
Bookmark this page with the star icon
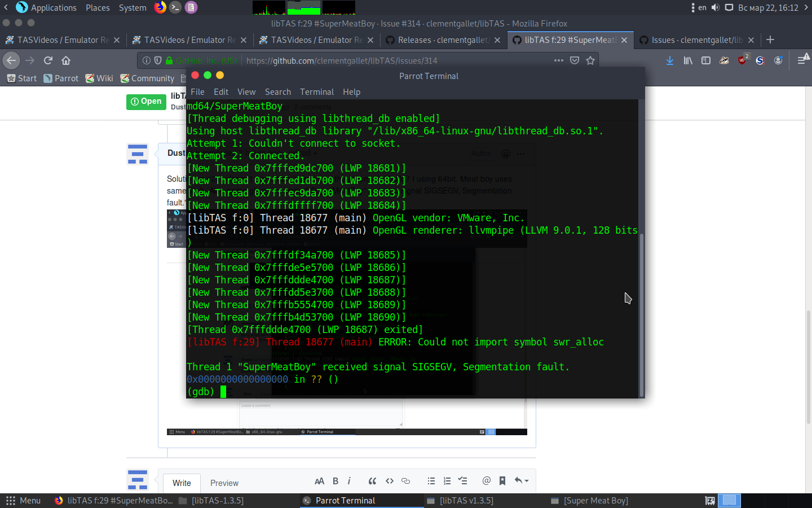[590, 60]
